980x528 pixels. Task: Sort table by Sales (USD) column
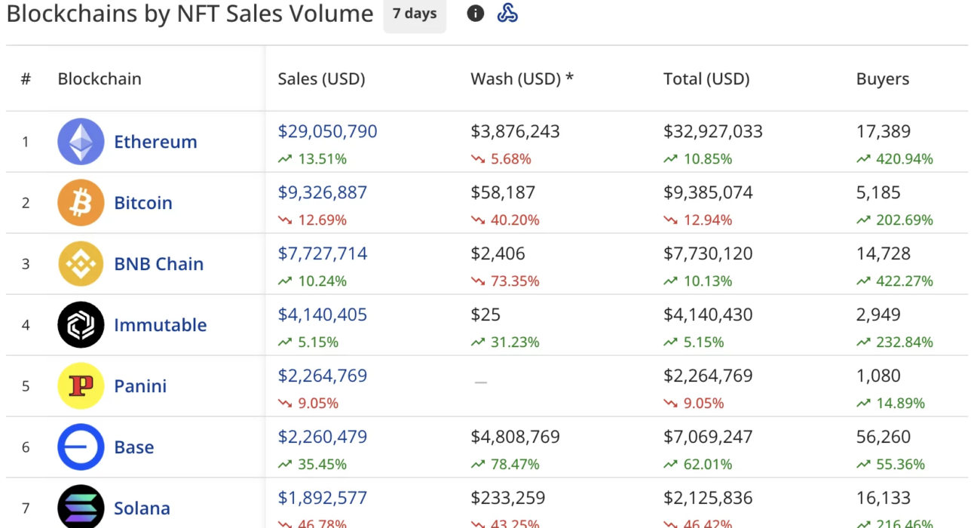[x=321, y=79]
